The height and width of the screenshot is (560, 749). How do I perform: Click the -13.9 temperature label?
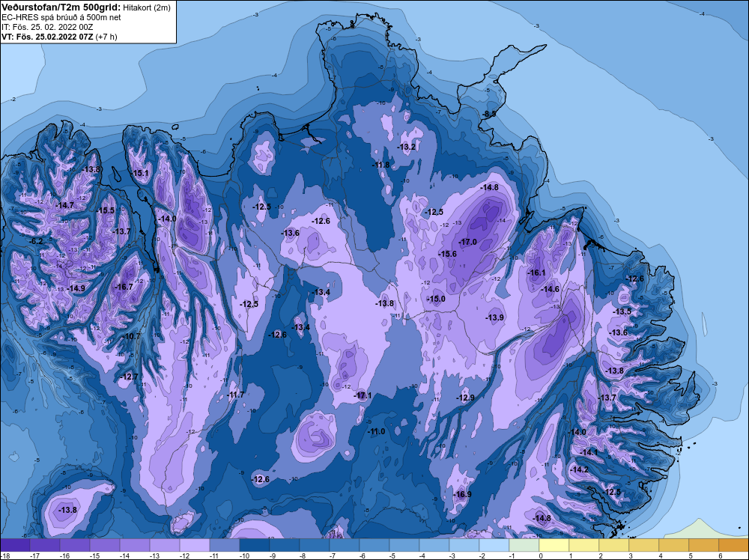point(494,317)
